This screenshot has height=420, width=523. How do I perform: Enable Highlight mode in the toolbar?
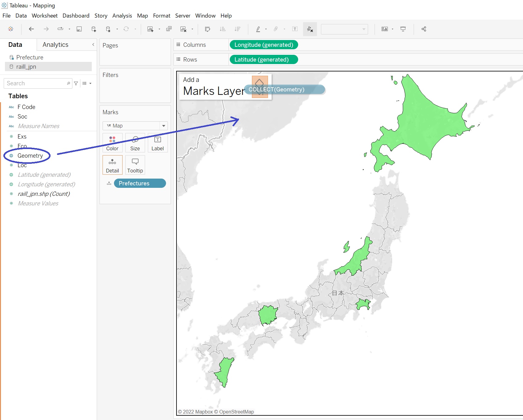point(258,29)
